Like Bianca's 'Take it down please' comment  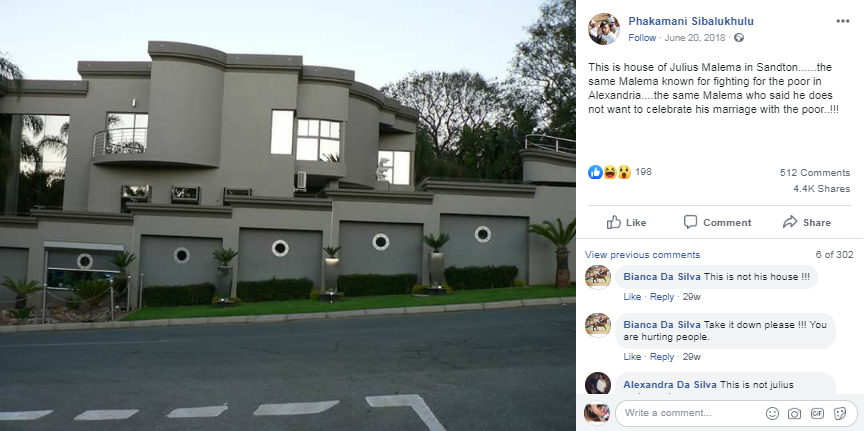[632, 357]
